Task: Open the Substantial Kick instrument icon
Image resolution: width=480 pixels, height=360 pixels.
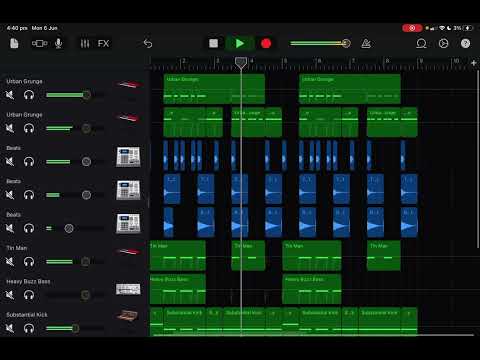Action: [x=128, y=315]
